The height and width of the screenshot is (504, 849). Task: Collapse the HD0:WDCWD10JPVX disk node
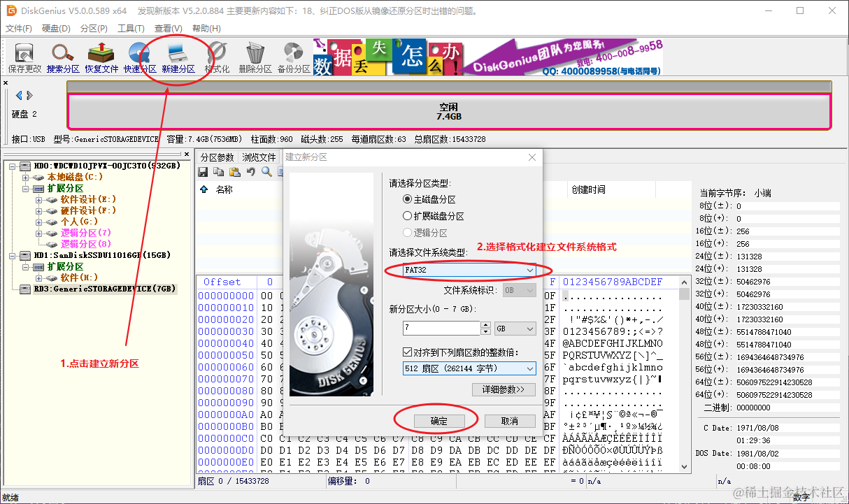click(x=12, y=166)
